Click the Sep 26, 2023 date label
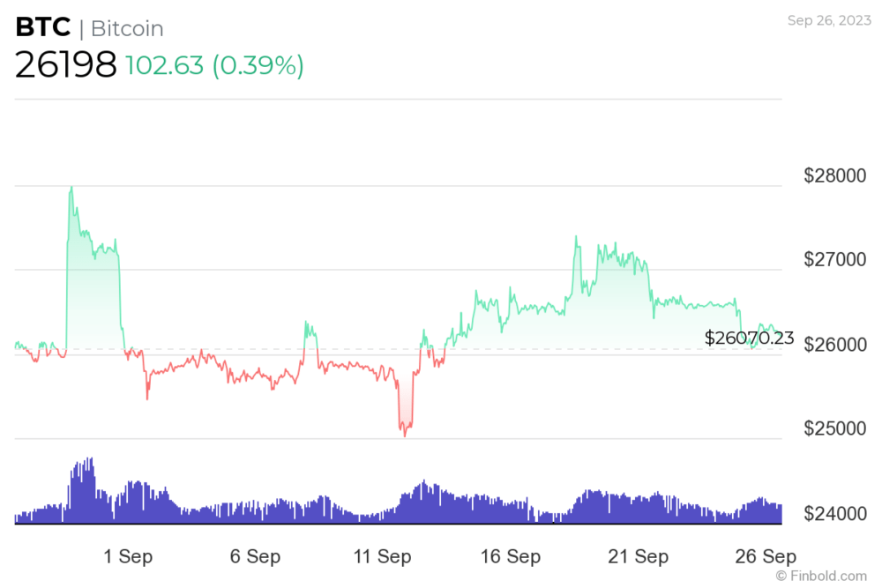 (829, 20)
